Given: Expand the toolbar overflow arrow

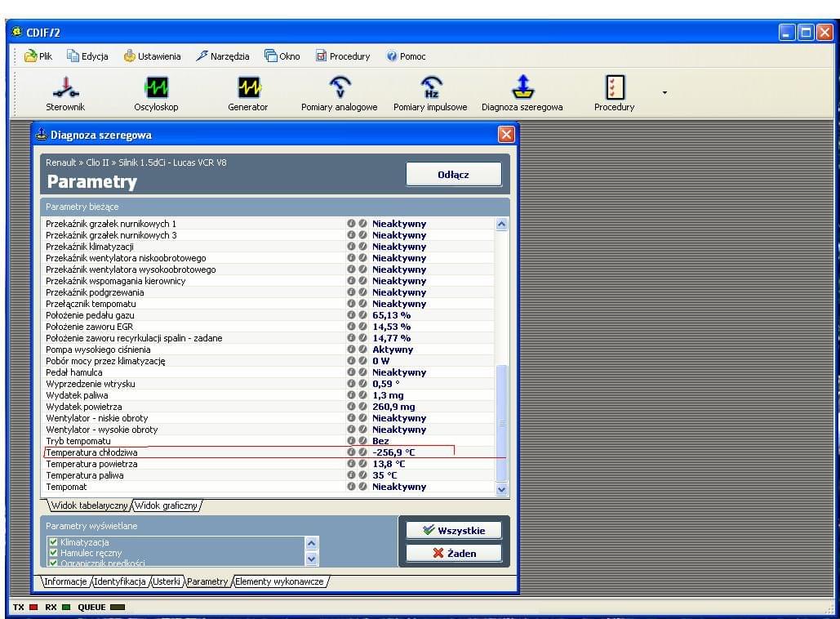Looking at the screenshot, I should click(x=664, y=93).
